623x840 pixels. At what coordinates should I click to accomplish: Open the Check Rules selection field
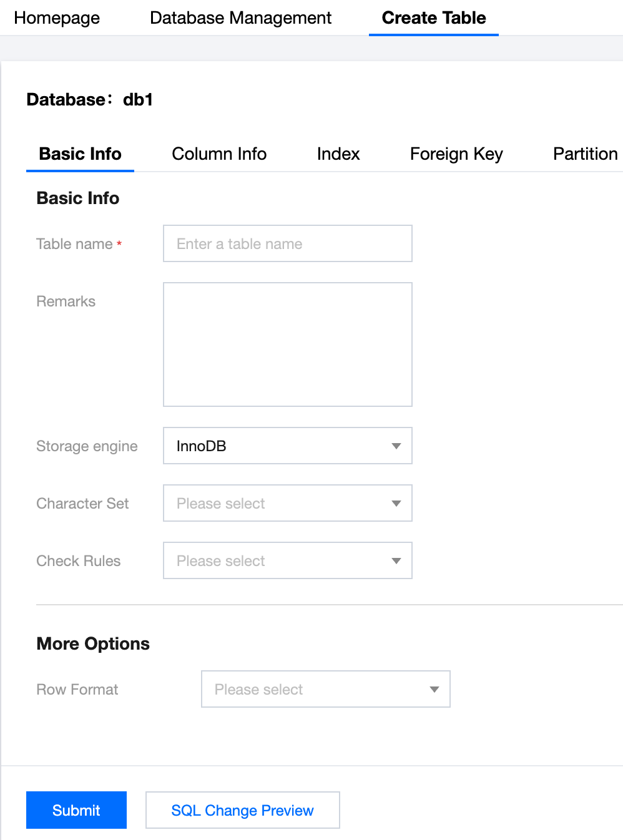278,560
